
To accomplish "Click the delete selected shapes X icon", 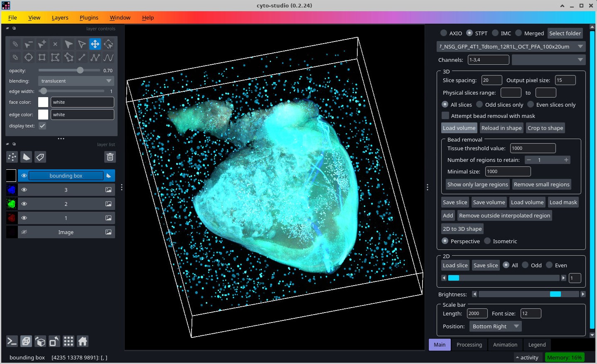I will 55,44.
